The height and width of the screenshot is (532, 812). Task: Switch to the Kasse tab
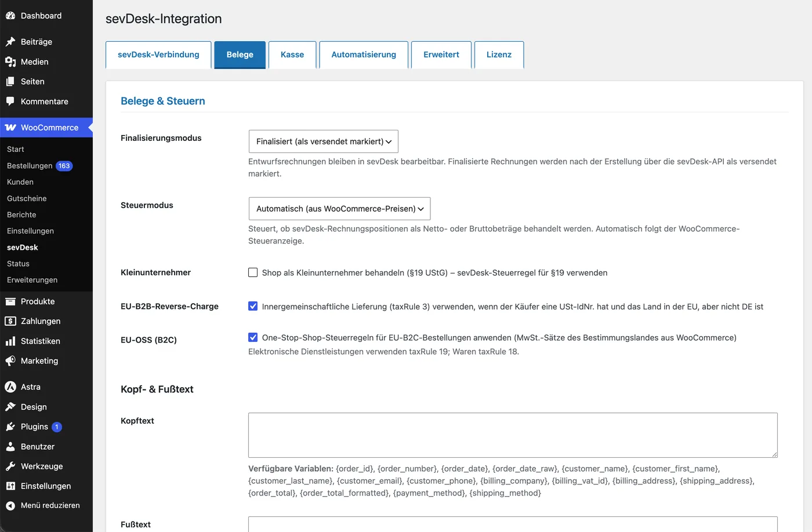pyautogui.click(x=292, y=54)
